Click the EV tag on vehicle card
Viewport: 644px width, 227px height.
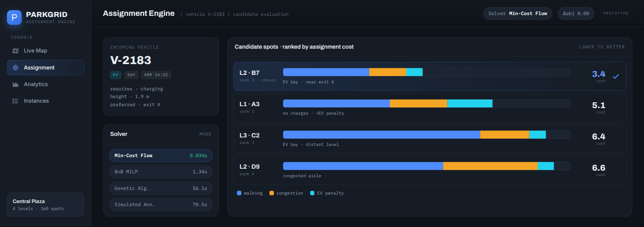tap(116, 75)
